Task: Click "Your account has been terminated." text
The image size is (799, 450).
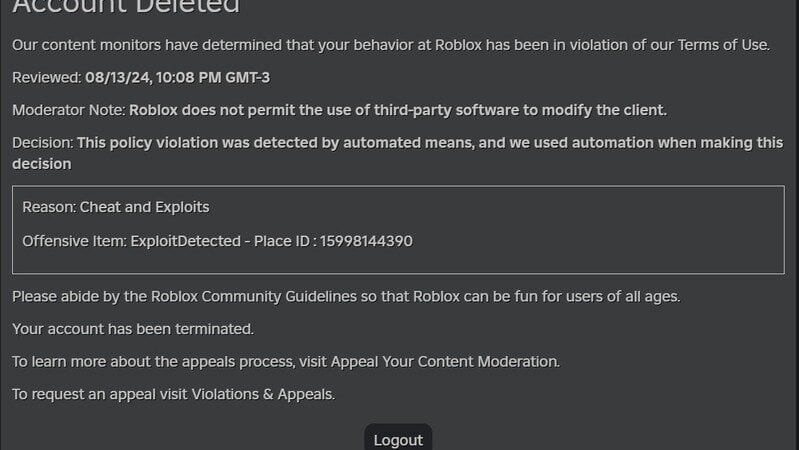Action: tap(133, 328)
